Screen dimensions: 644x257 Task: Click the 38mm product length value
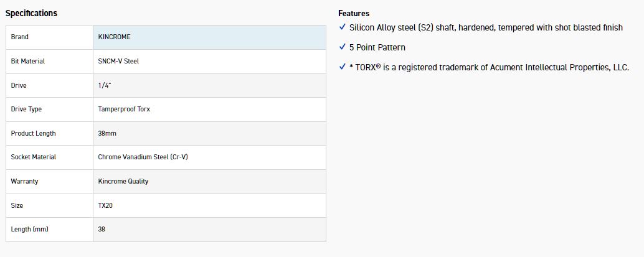coord(107,134)
